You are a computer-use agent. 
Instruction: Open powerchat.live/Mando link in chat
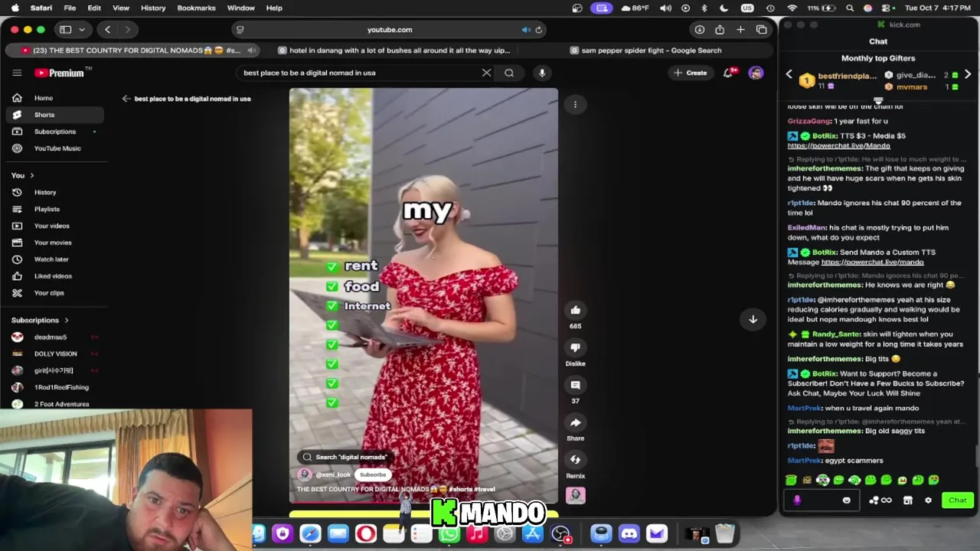[x=838, y=145]
